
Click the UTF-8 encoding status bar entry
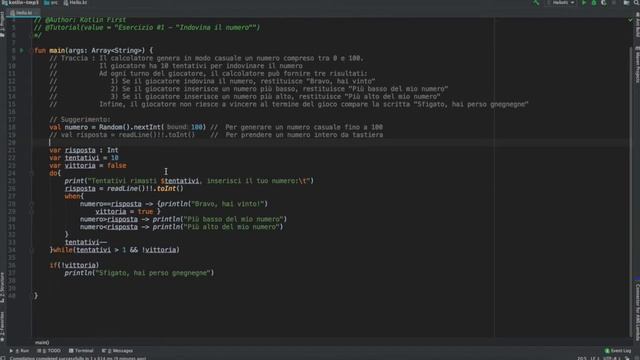pos(611,358)
